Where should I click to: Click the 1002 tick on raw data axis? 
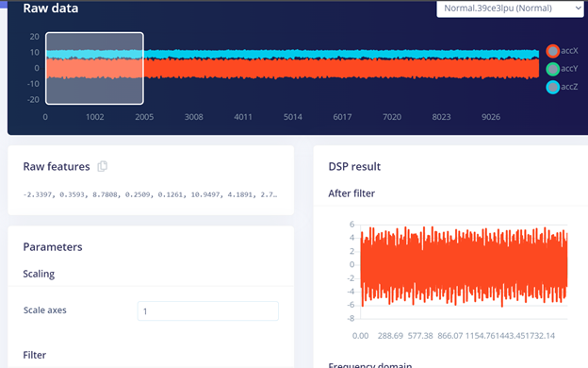click(94, 117)
